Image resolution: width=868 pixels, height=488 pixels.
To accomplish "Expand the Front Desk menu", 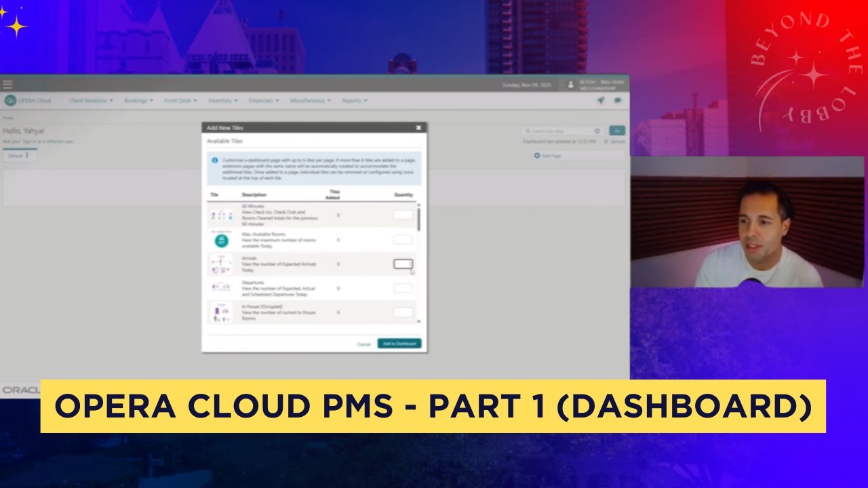I will (180, 100).
